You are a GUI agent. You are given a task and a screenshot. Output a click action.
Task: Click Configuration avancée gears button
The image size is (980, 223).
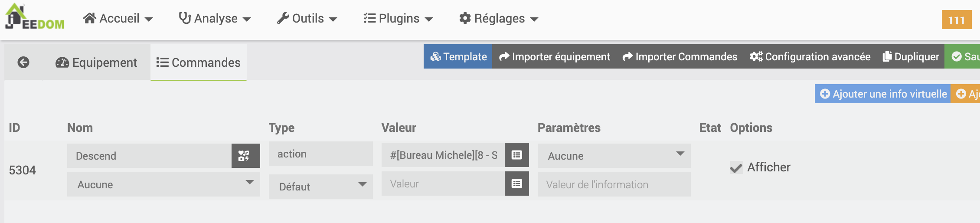[810, 56]
